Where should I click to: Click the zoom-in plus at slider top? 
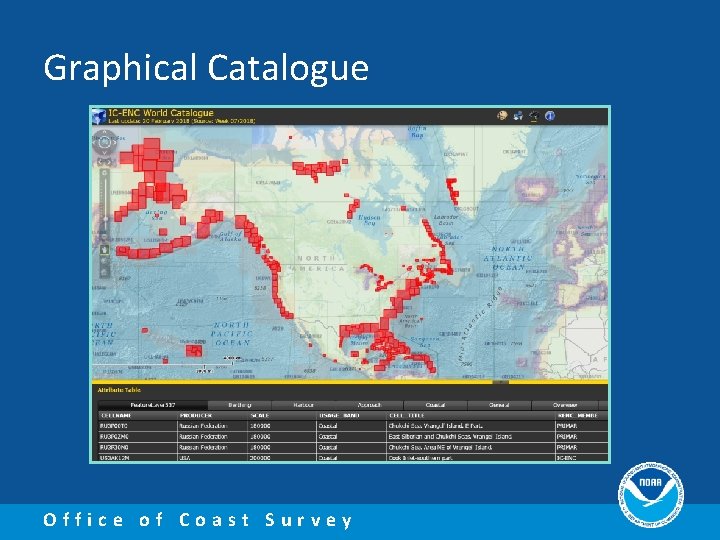(105, 173)
